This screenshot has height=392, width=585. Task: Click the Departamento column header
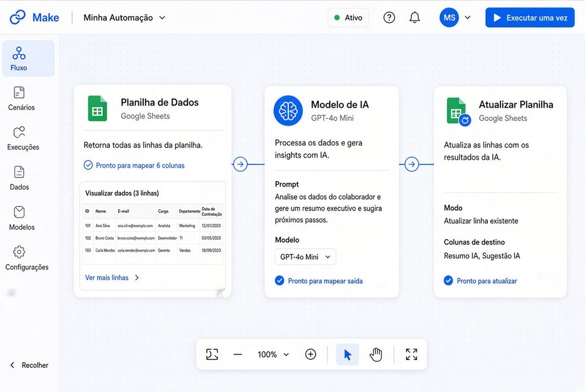pyautogui.click(x=190, y=211)
